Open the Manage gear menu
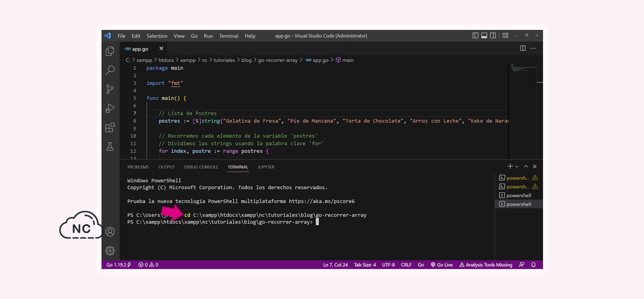 110,251
